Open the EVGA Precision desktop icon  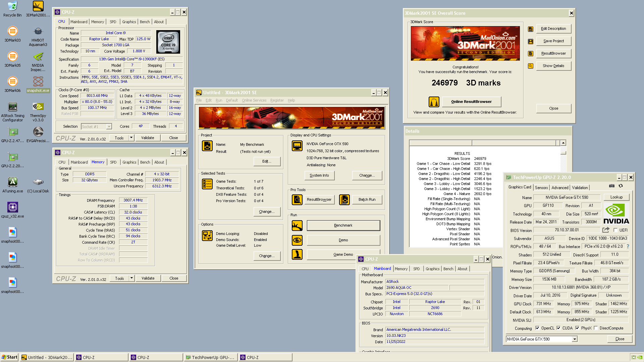pos(38,135)
